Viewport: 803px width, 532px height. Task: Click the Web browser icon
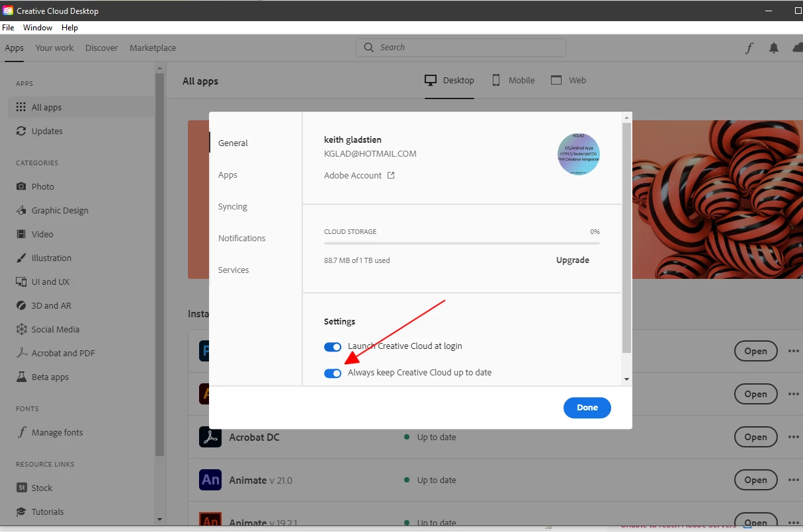coord(556,80)
